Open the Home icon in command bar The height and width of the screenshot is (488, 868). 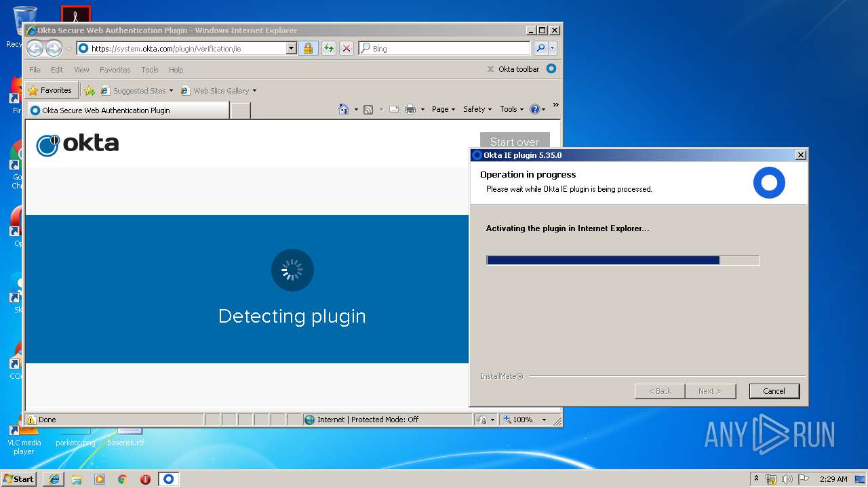[x=344, y=109]
